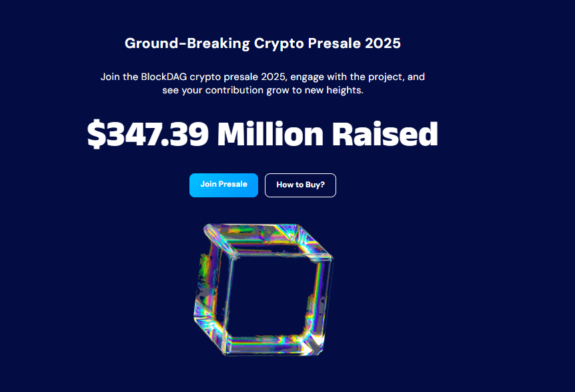Click the hollow center of the cube

tap(271, 295)
